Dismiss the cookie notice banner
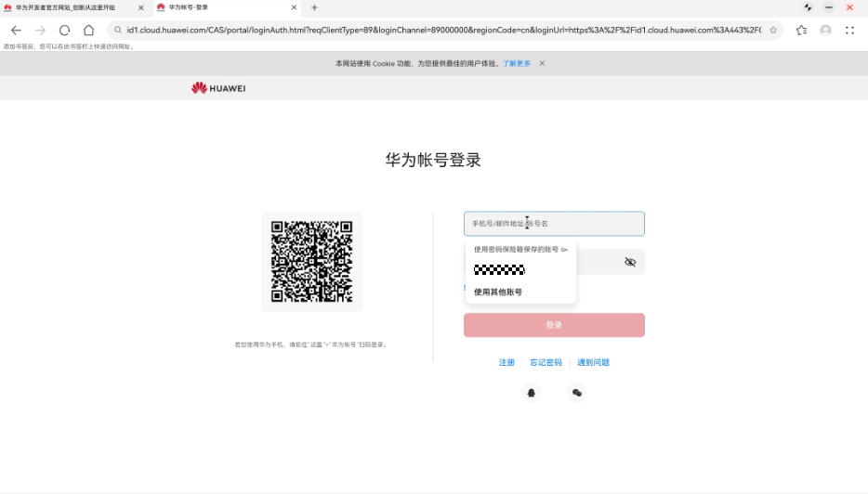Screen dimensions: 868x494 [x=542, y=64]
